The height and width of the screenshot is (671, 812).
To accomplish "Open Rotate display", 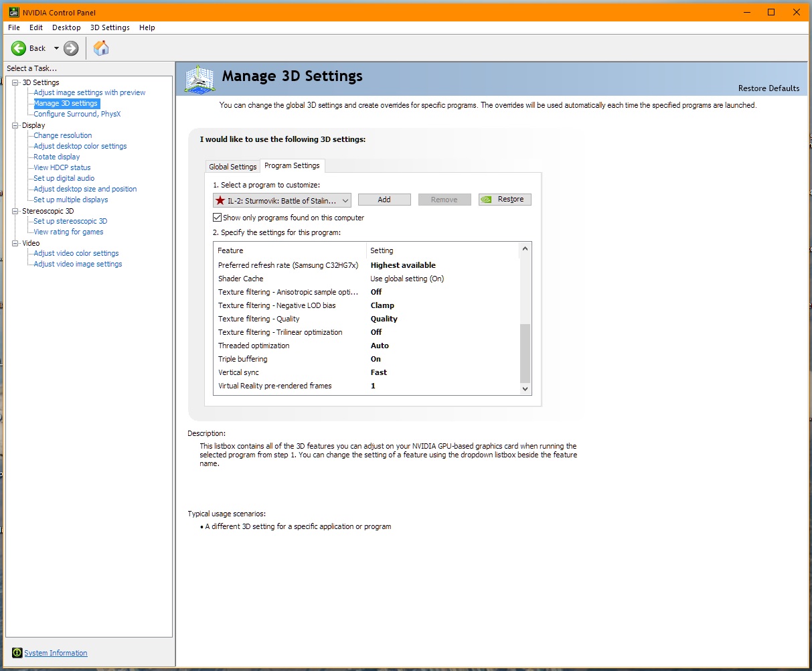I will coord(57,157).
